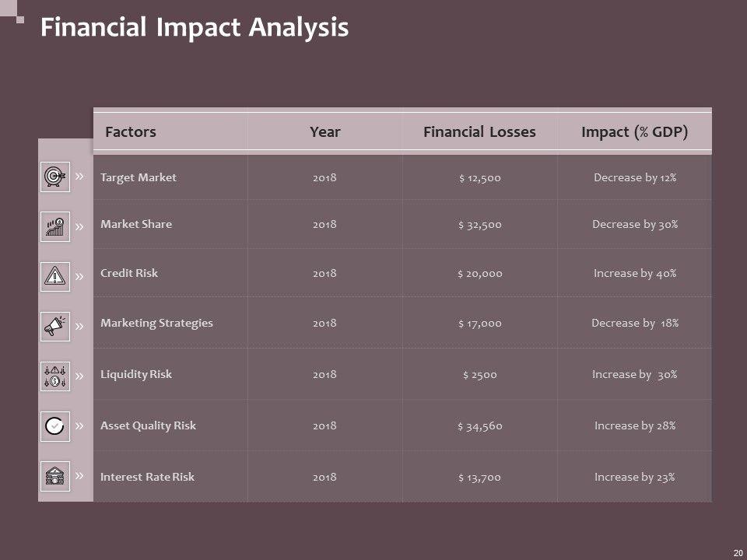Click the Year column header

click(324, 131)
